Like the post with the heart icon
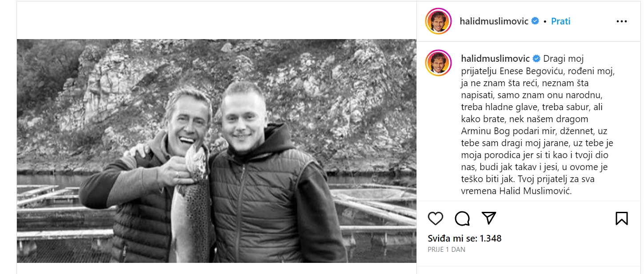The width and height of the screenshot is (644, 274). point(436,218)
